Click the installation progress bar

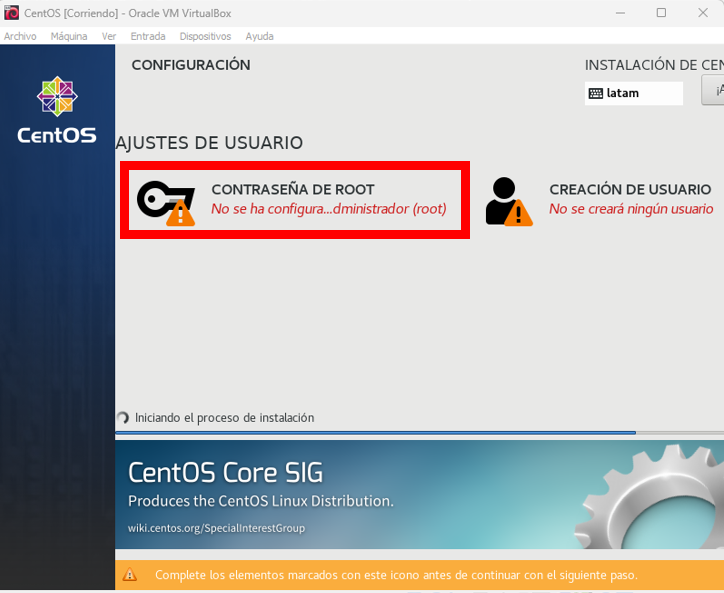(x=419, y=433)
